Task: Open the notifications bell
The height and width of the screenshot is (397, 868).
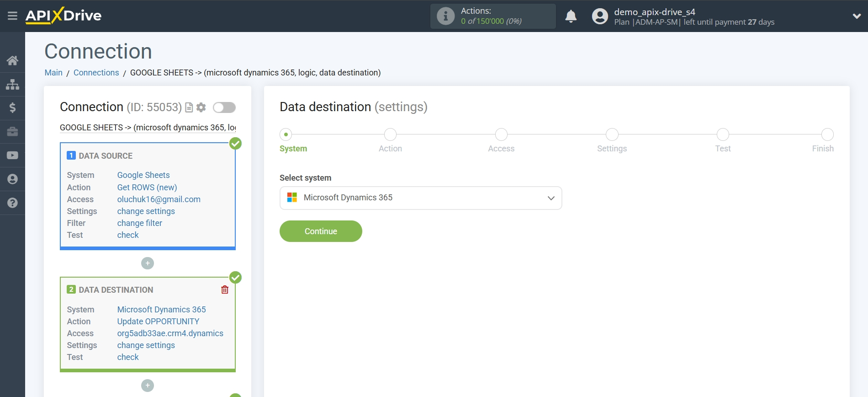Action: pos(571,16)
